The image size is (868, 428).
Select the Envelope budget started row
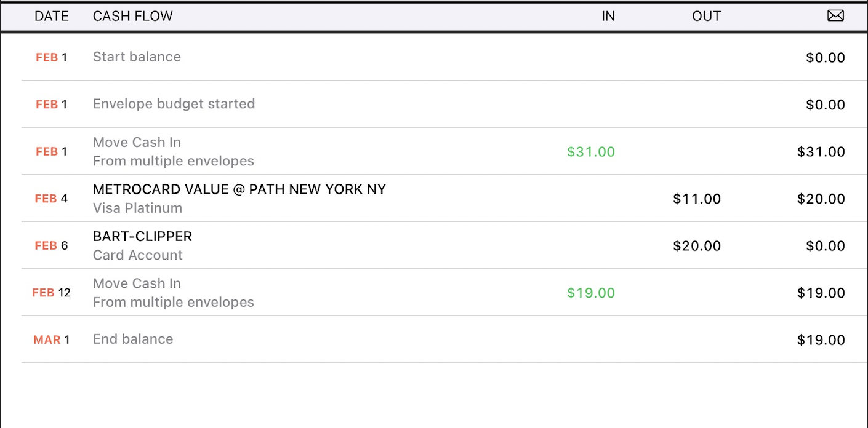(174, 104)
